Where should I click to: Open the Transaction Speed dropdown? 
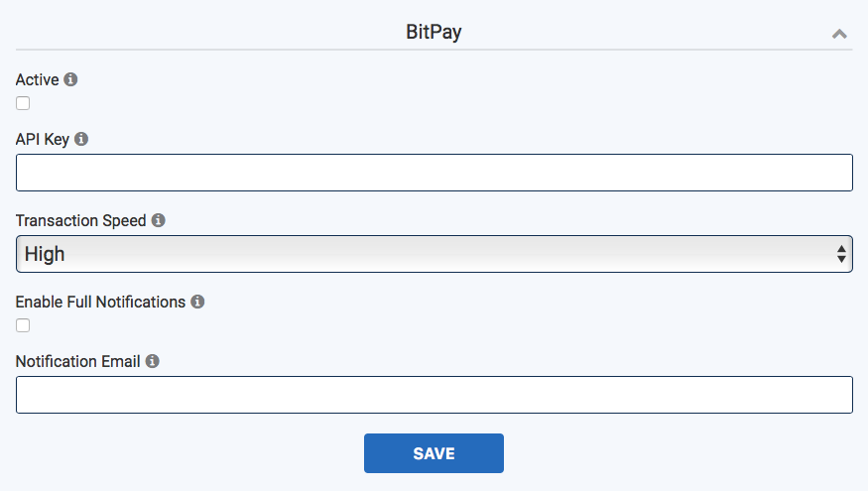(x=434, y=254)
